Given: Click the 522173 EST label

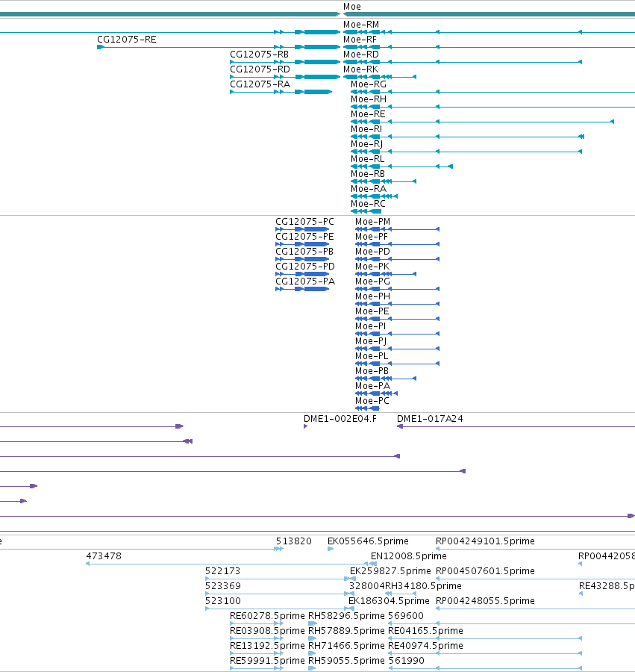Looking at the screenshot, I should click(x=222, y=571).
